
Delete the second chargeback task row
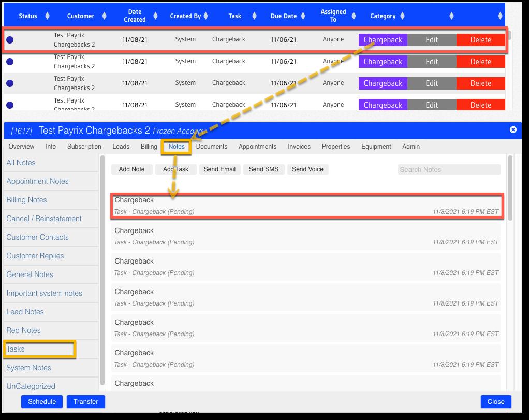480,62
